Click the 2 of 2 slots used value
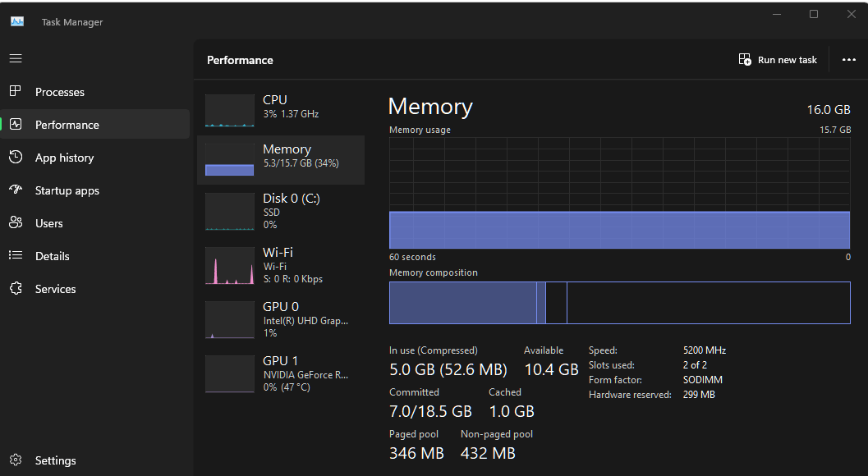 pyautogui.click(x=695, y=364)
